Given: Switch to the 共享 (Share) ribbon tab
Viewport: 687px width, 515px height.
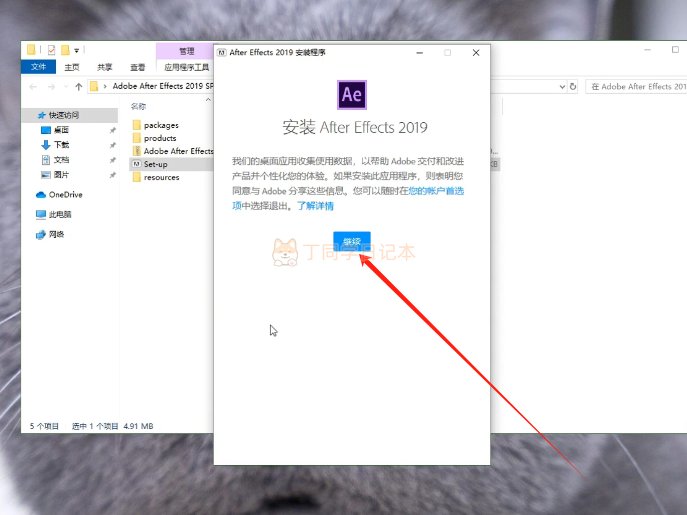Looking at the screenshot, I should [x=103, y=67].
